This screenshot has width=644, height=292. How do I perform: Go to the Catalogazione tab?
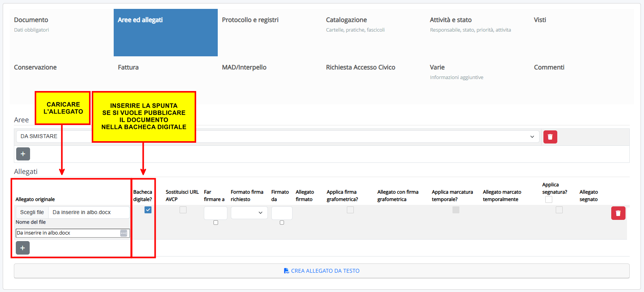pyautogui.click(x=346, y=20)
